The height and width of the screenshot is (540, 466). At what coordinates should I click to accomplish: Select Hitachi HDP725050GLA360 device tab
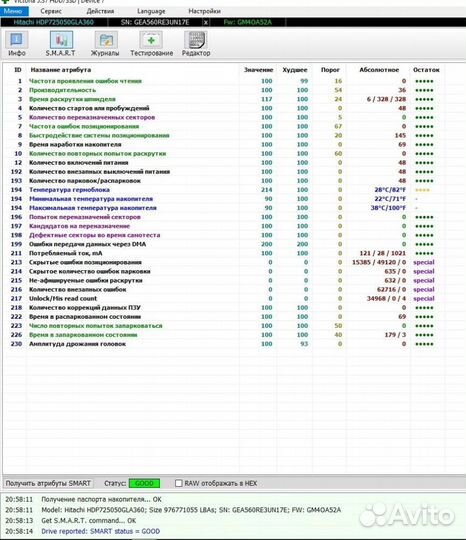click(53, 22)
